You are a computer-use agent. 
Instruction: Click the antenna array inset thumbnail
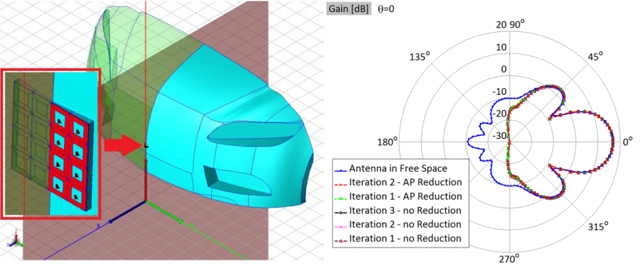[x=51, y=143]
